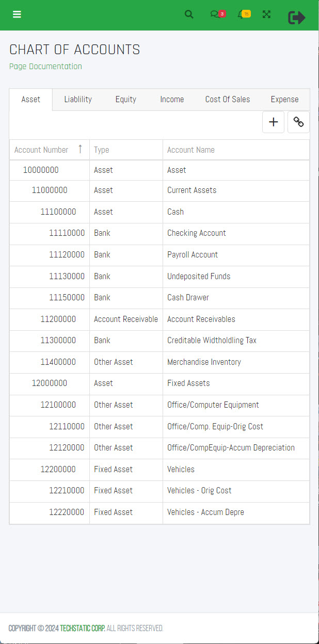The height and width of the screenshot is (644, 319).
Task: Open the hamburger navigation menu
Action: click(x=17, y=14)
